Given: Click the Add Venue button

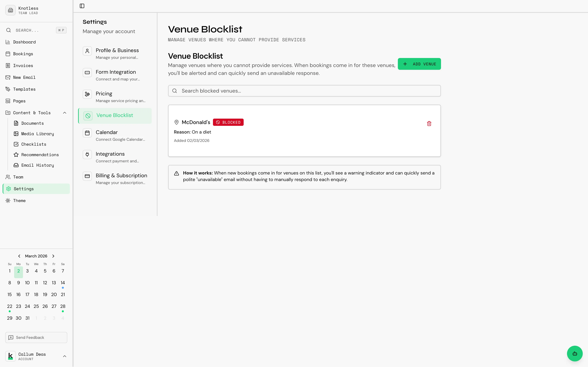Looking at the screenshot, I should click(x=419, y=64).
